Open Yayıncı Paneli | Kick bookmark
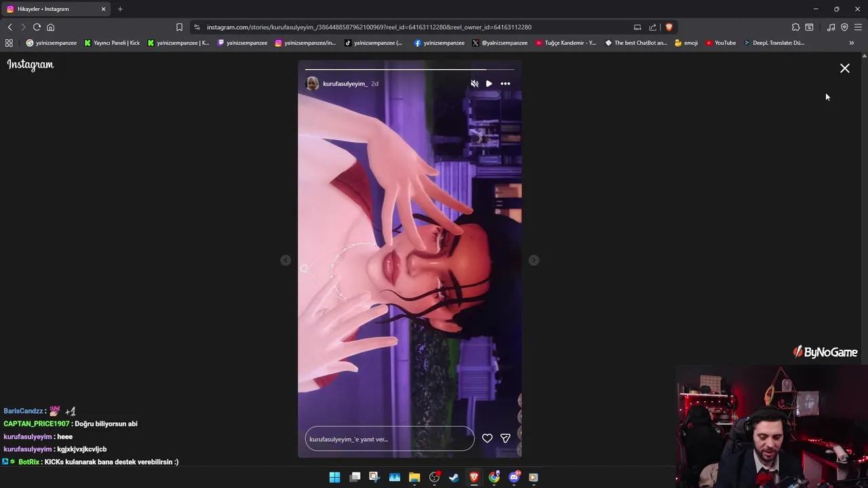Image resolution: width=868 pixels, height=488 pixels. pos(112,43)
